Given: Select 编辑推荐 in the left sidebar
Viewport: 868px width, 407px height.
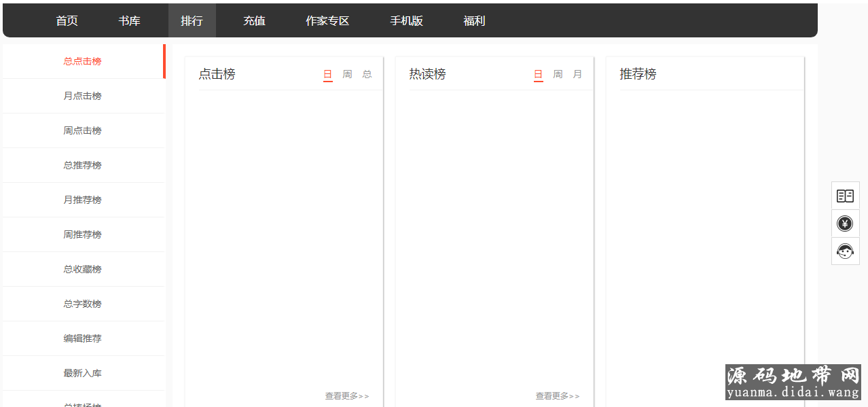Looking at the screenshot, I should [83, 338].
